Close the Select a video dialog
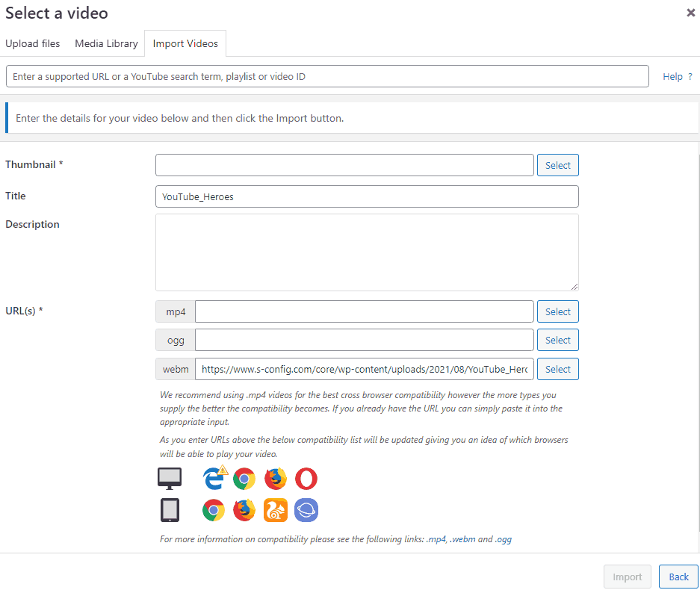 (690, 13)
